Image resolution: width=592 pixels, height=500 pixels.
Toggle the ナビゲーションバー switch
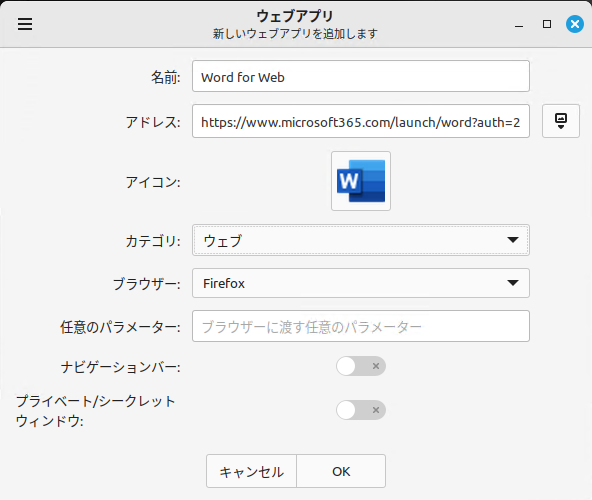361,366
